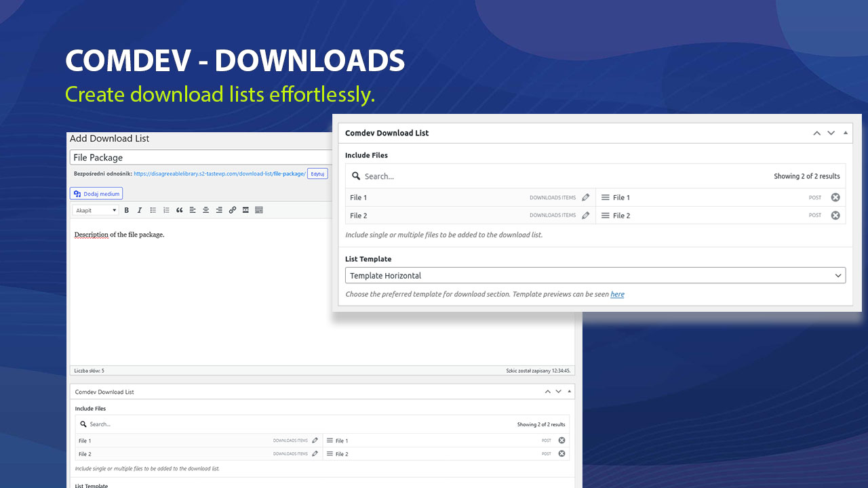Image resolution: width=868 pixels, height=488 pixels.
Task: Edit File 2 via pencil icon in enlarged panel
Action: tap(586, 216)
